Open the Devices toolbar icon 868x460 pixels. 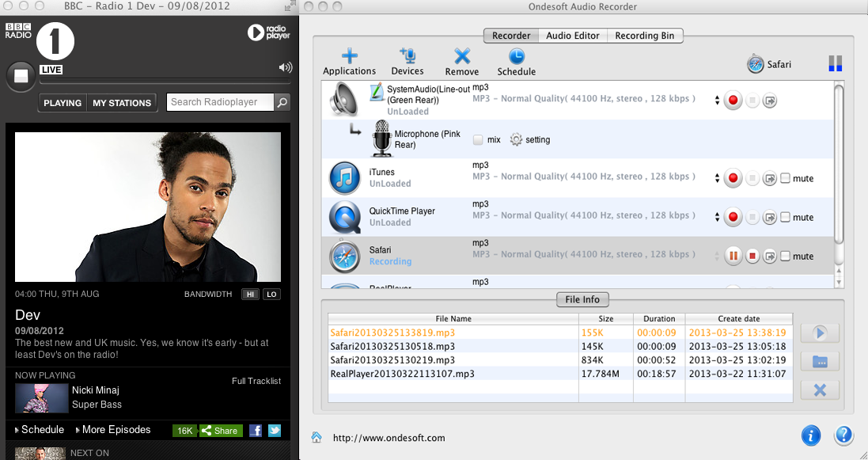click(x=407, y=56)
